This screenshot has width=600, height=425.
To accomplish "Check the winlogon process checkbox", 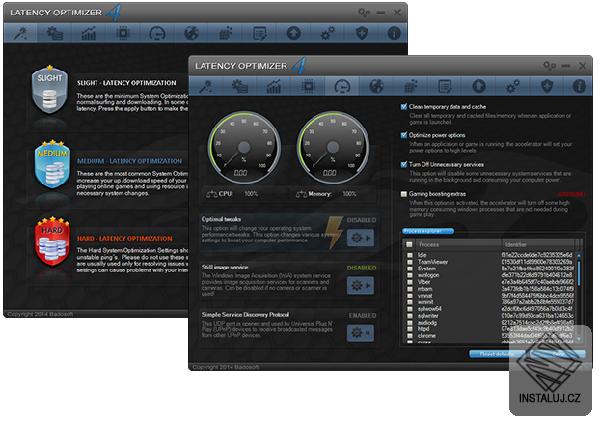I will pyautogui.click(x=410, y=275).
